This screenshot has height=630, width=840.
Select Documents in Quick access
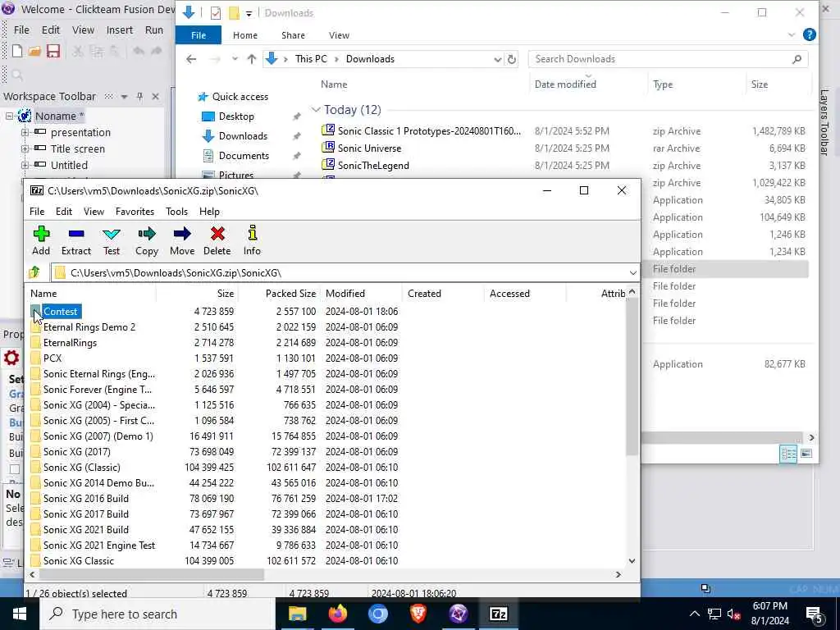tap(244, 155)
